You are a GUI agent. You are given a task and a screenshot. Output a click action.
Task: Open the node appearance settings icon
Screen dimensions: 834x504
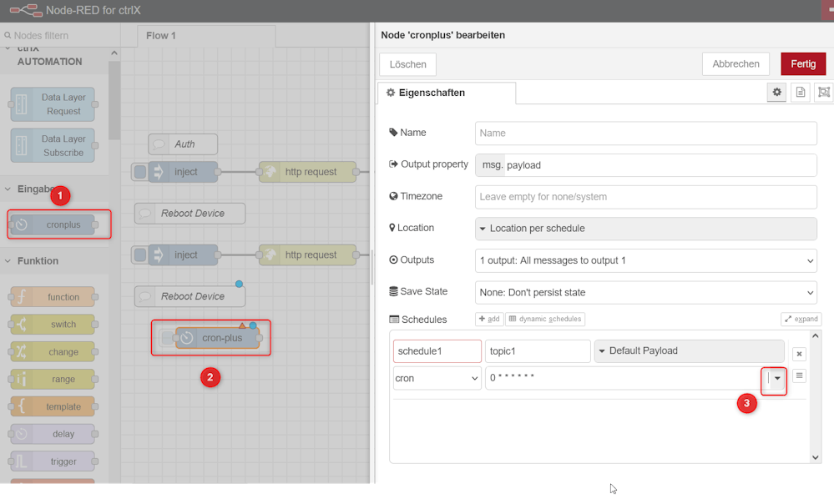point(824,92)
